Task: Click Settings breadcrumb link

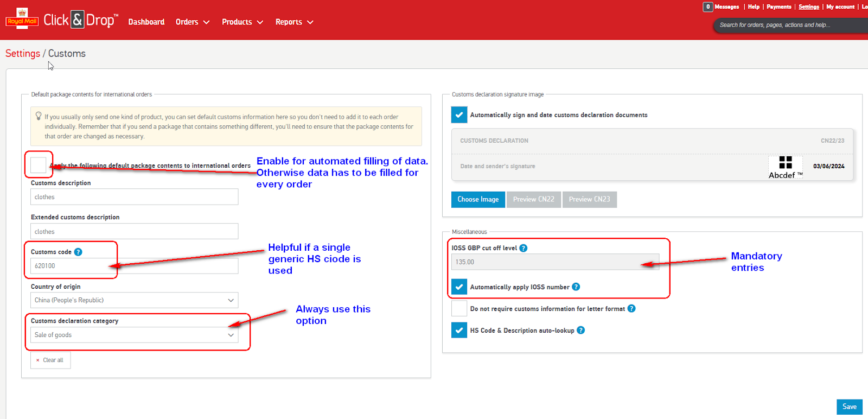Action: [23, 53]
